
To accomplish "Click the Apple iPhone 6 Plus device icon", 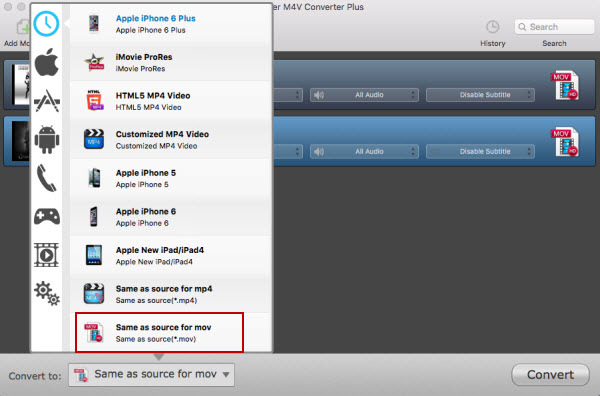I will [94, 24].
